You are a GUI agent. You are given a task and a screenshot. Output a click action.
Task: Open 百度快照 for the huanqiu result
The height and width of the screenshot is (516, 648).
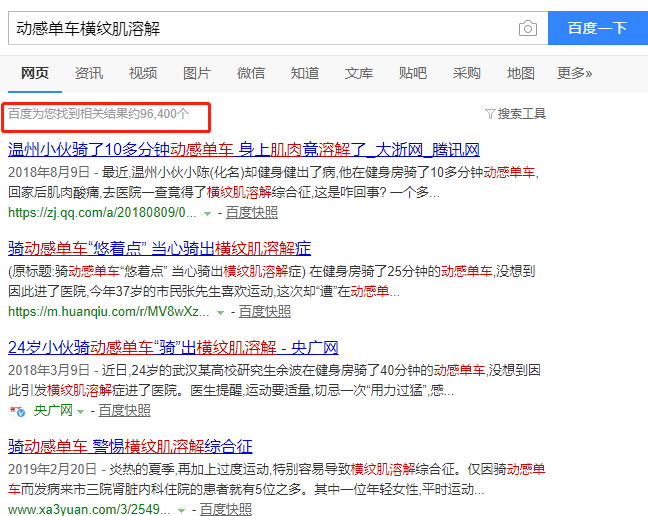pos(265,312)
